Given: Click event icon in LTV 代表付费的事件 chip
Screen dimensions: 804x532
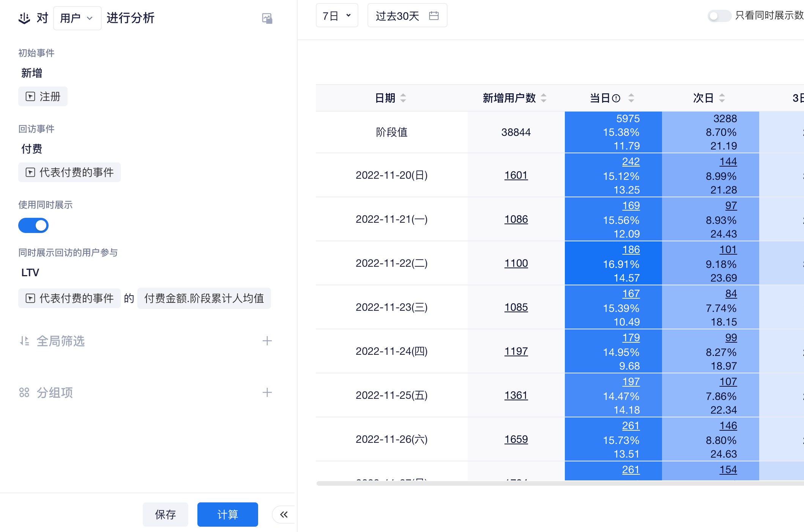Looking at the screenshot, I should tap(30, 298).
